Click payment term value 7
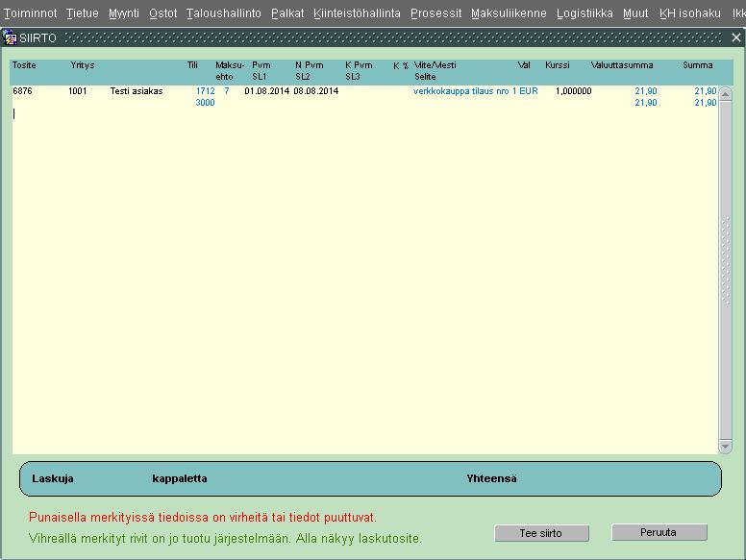Image resolution: width=746 pixels, height=560 pixels. [227, 91]
